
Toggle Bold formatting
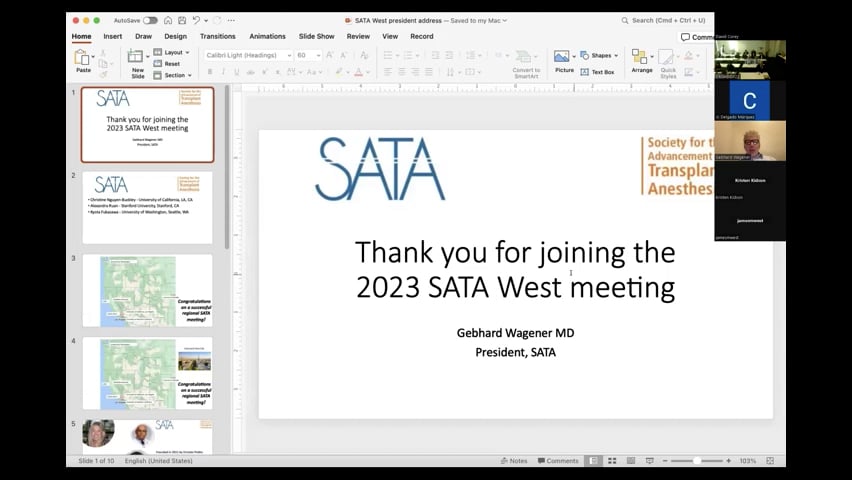[x=210, y=72]
